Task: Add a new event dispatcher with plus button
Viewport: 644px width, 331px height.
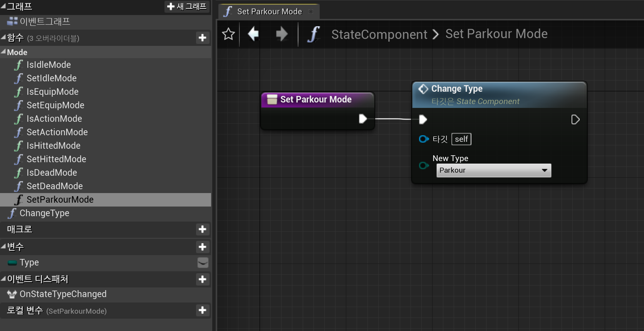Action: click(x=202, y=279)
